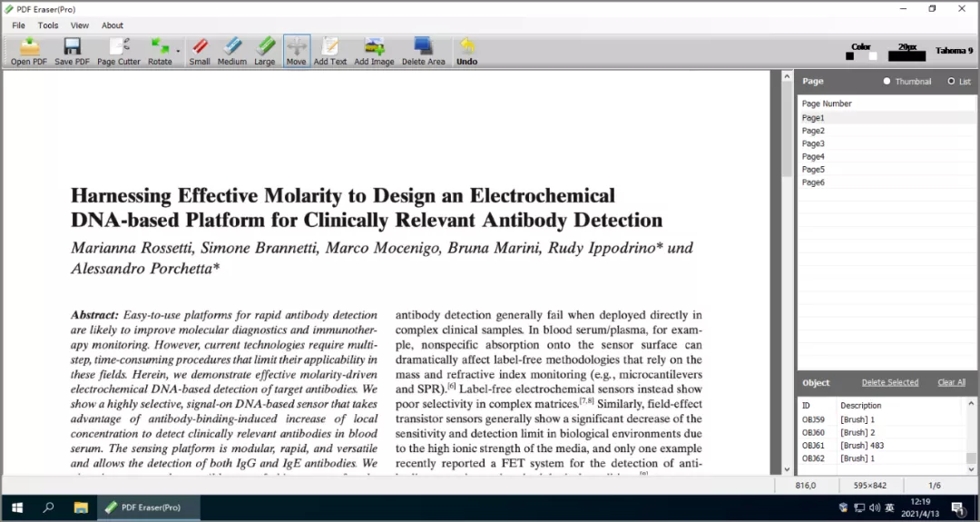This screenshot has height=522, width=980.
Task: Click the ID column header
Action: [x=817, y=406]
